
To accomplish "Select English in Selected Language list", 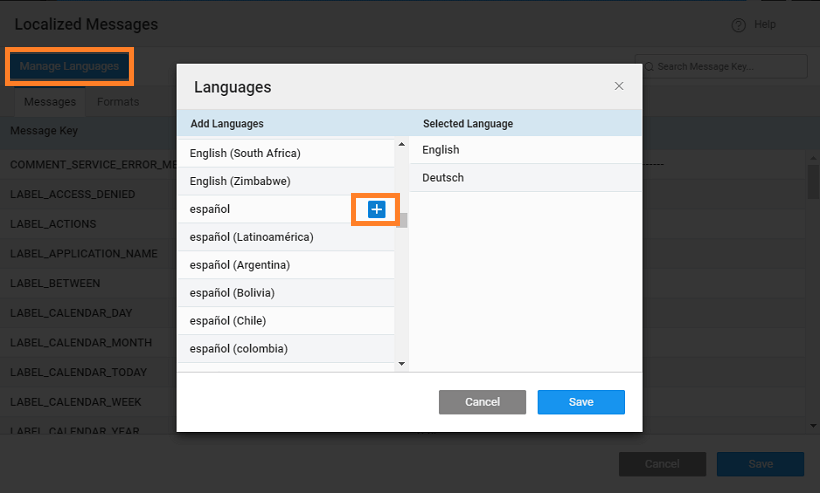I will click(441, 150).
